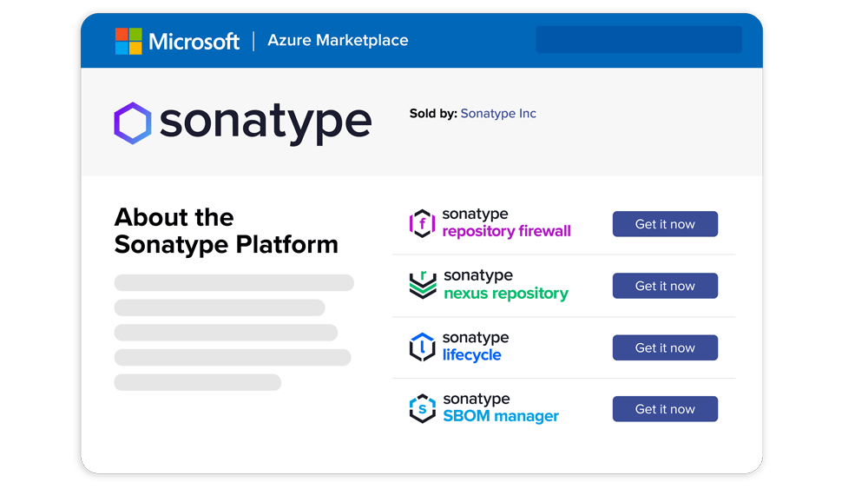Get Sonatype lifecycle now

click(x=665, y=347)
